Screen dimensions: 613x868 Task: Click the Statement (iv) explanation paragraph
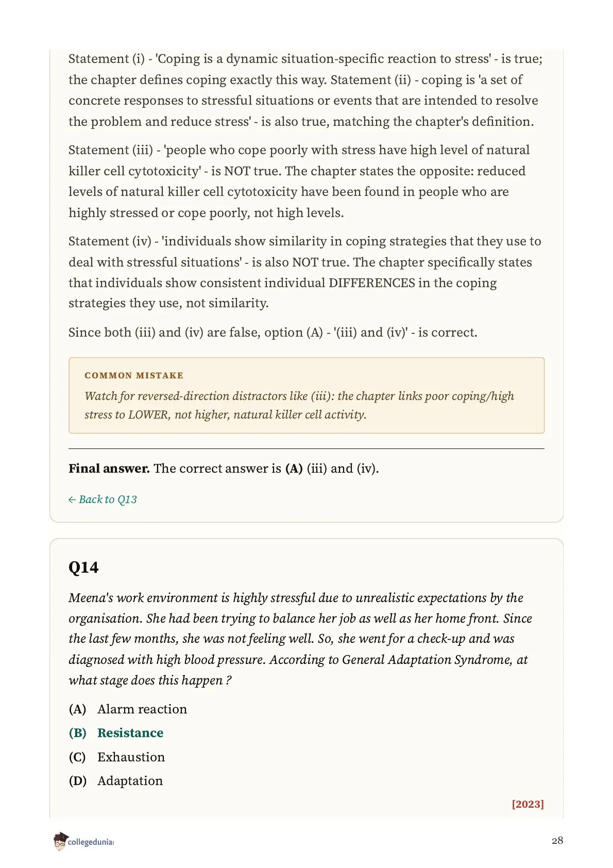pyautogui.click(x=305, y=272)
